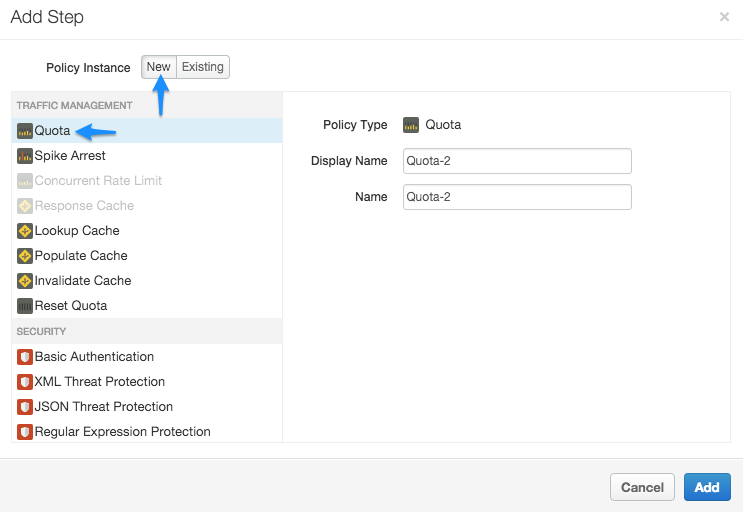
Task: Select the Quota policy icon in list
Action: [x=25, y=131]
